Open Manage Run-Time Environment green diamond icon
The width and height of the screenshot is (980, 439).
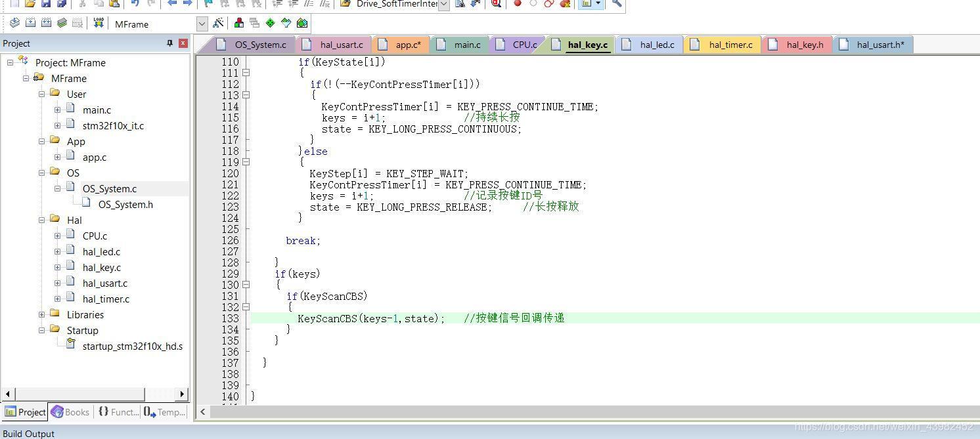270,23
